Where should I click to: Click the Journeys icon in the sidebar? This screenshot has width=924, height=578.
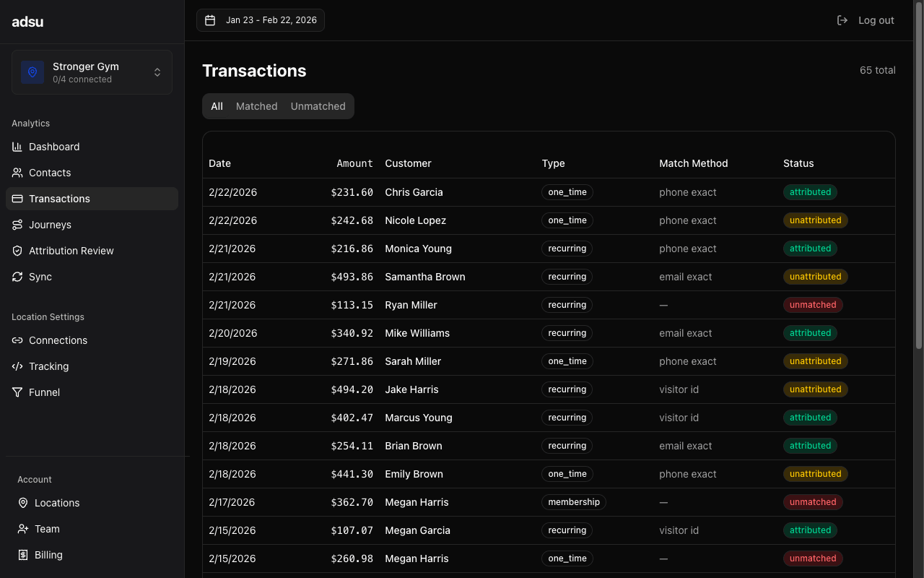point(17,225)
